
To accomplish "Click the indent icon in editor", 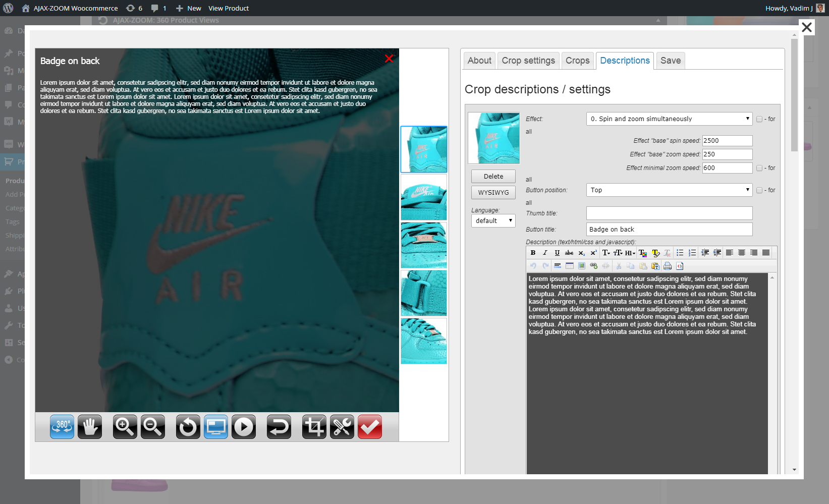I will [x=717, y=253].
